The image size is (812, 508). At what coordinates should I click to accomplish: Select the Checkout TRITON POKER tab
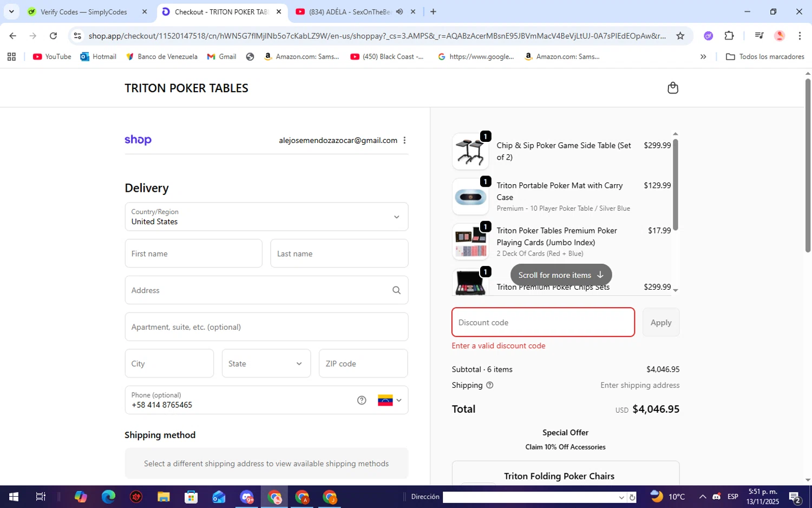coord(221,11)
